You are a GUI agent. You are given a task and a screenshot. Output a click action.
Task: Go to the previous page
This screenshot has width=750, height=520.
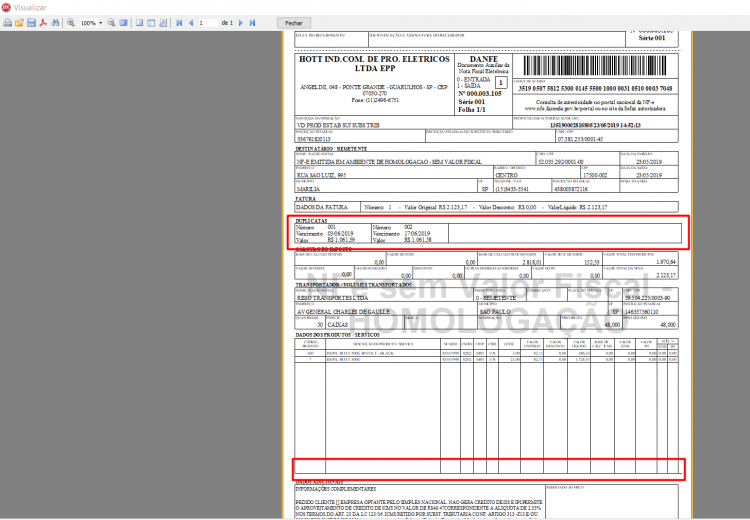[x=191, y=22]
